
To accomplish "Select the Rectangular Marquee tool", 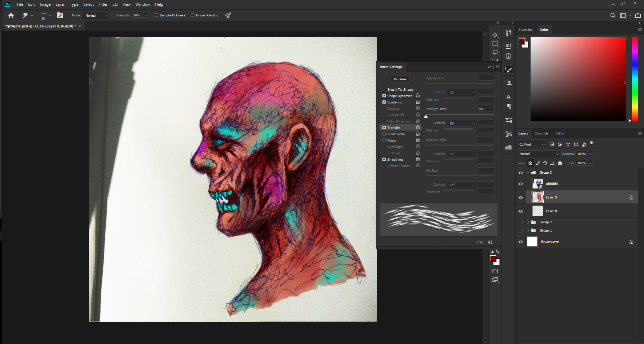I will pos(495,44).
